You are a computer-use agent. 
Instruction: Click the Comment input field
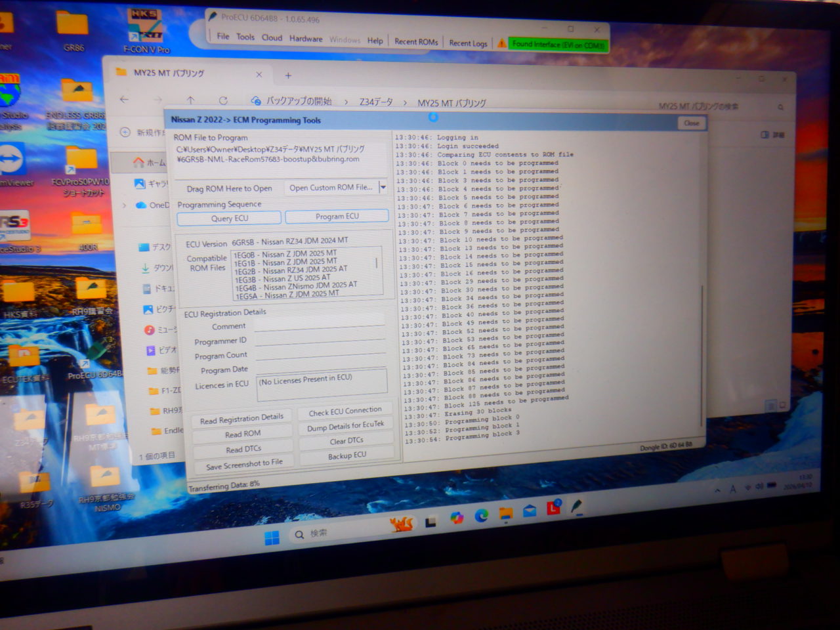(x=319, y=325)
